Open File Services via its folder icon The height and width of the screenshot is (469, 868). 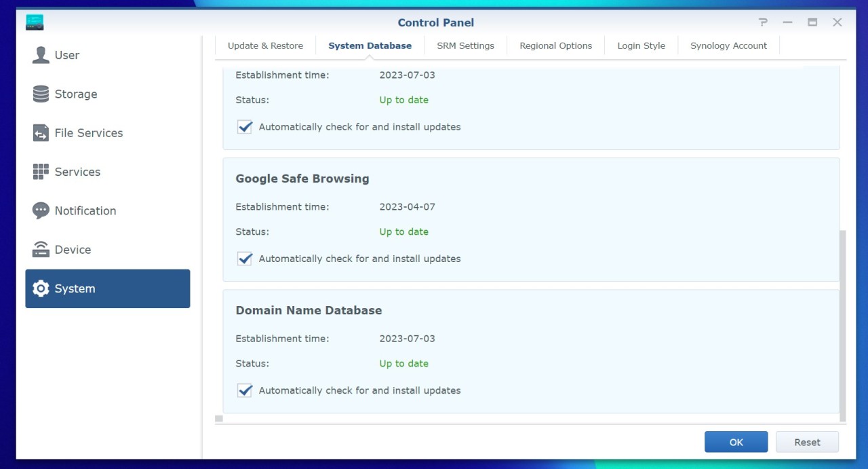(x=41, y=133)
